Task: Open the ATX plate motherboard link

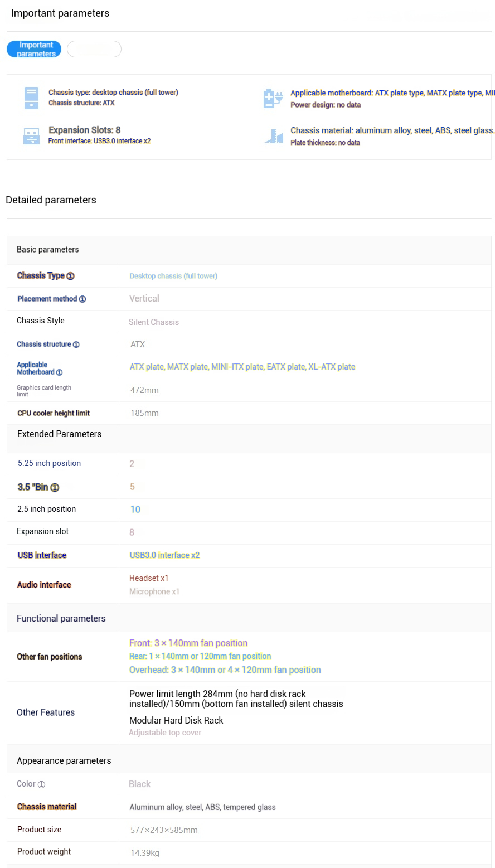Action: (147, 367)
